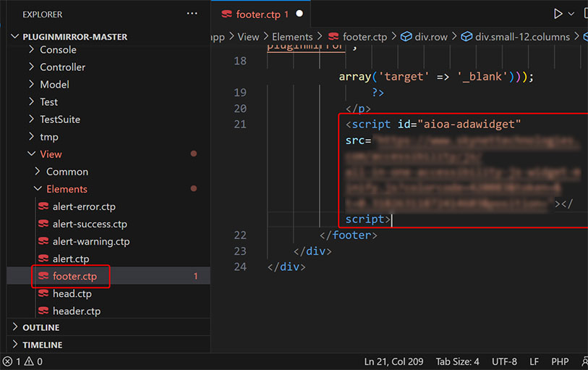The height and width of the screenshot is (370, 588).
Task: Open alert-error.ctp file in Explorer
Action: pyautogui.click(x=83, y=206)
